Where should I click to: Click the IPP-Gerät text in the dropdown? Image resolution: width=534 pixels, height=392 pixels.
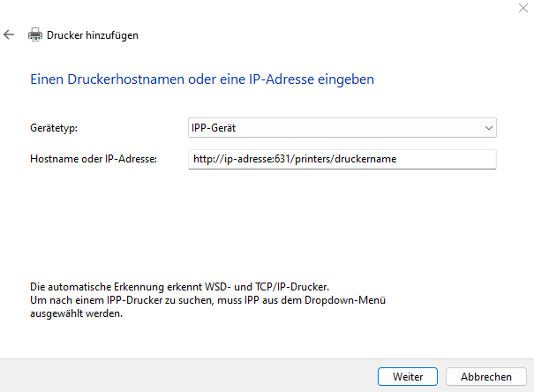(213, 128)
